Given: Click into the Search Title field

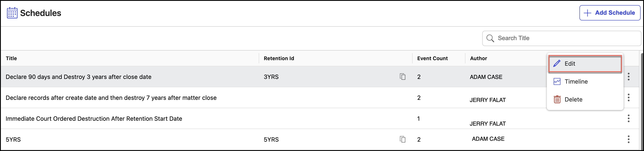Looking at the screenshot, I should (565, 38).
